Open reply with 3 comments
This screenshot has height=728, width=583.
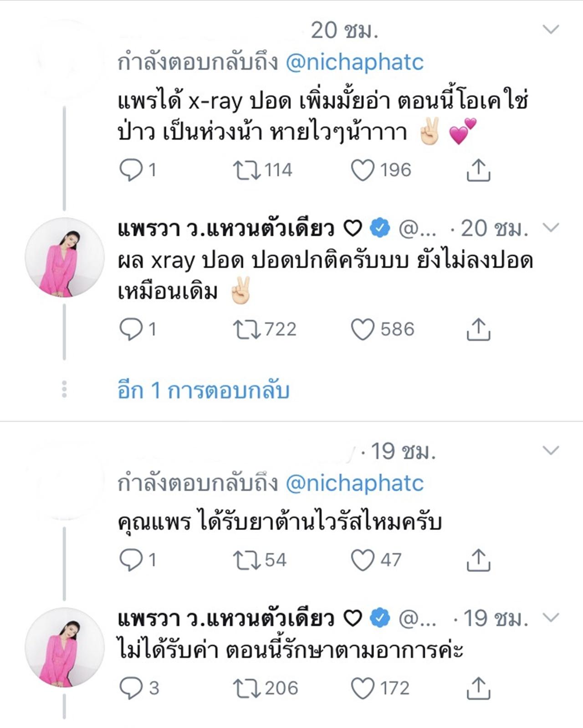(x=131, y=688)
